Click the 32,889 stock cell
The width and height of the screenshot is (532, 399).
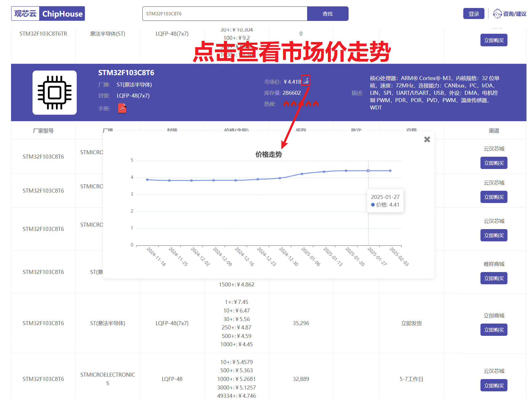pyautogui.click(x=301, y=379)
